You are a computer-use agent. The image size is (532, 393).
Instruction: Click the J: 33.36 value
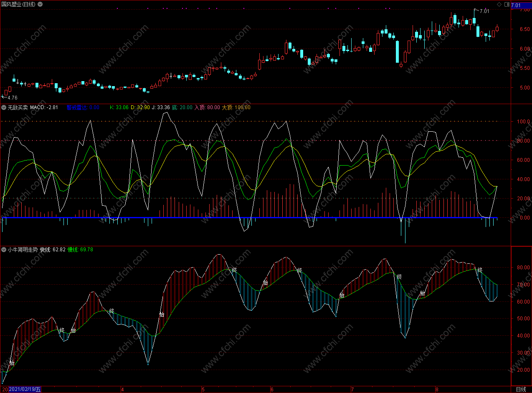161,107
